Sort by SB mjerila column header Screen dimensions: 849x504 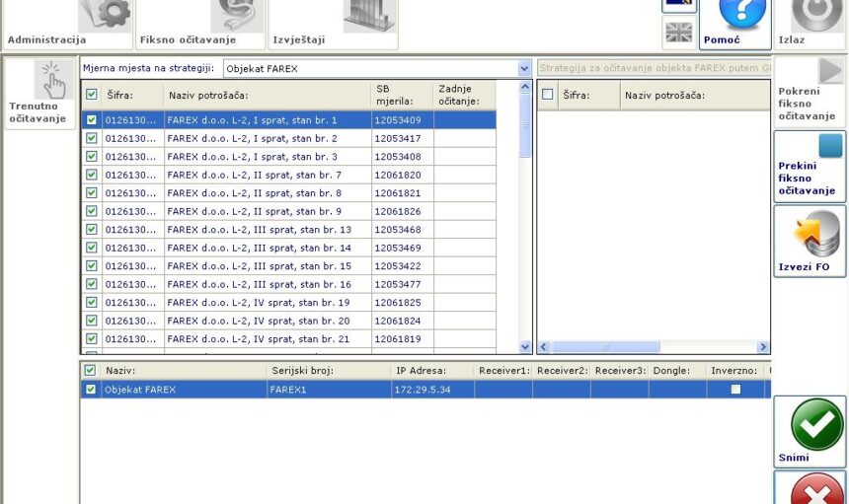click(x=403, y=95)
